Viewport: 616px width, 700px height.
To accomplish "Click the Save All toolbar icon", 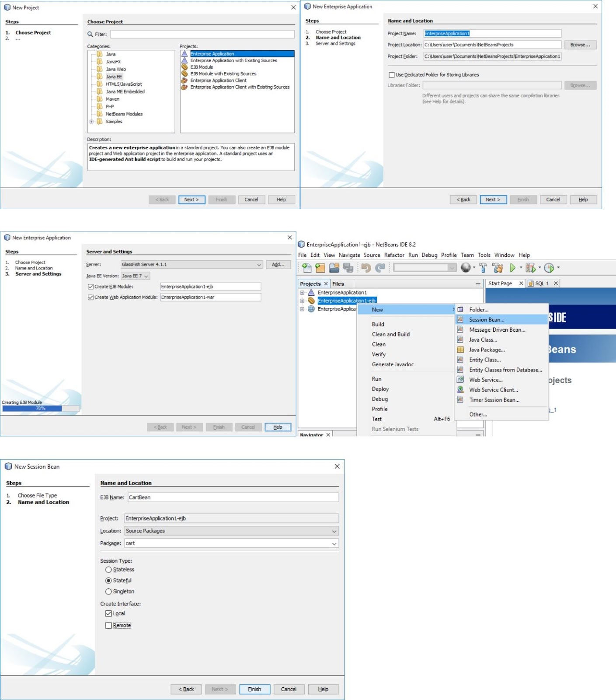I will (348, 268).
